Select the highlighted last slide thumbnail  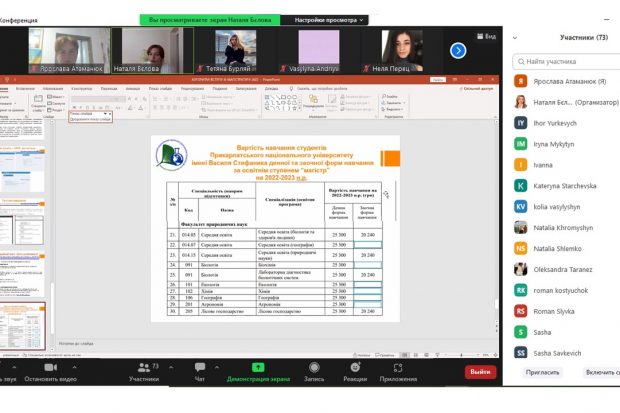pos(22,326)
